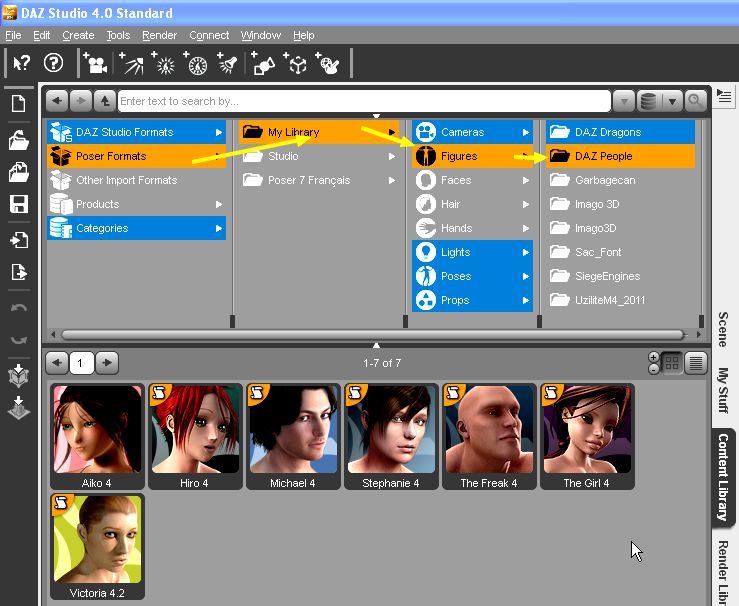Open DAZ People folder

tap(620, 156)
